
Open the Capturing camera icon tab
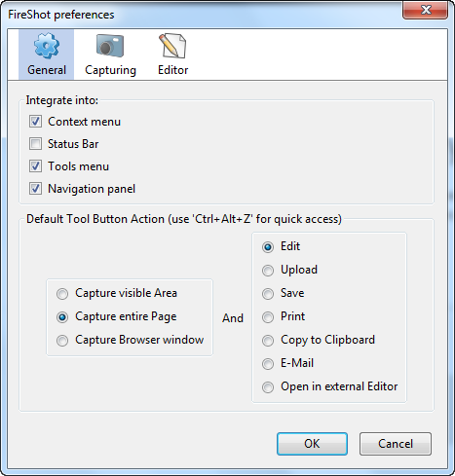(110, 55)
